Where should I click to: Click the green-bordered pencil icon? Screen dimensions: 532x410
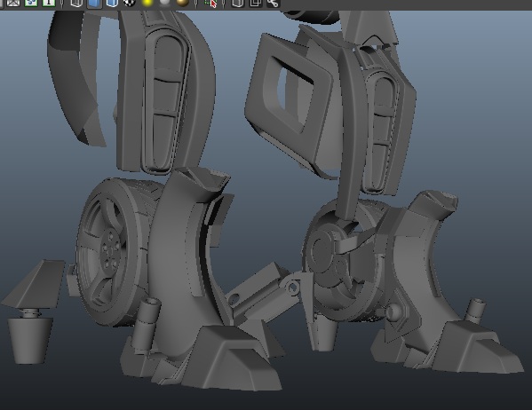[49, 3]
